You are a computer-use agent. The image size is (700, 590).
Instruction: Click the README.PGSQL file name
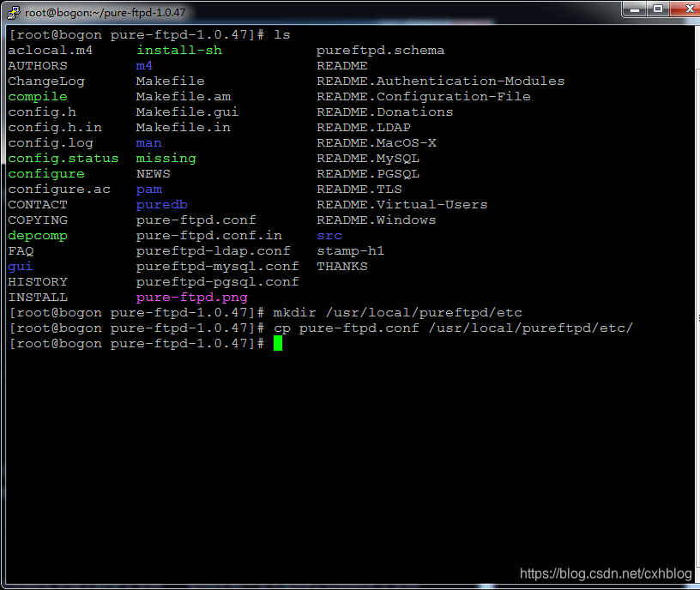tap(368, 174)
